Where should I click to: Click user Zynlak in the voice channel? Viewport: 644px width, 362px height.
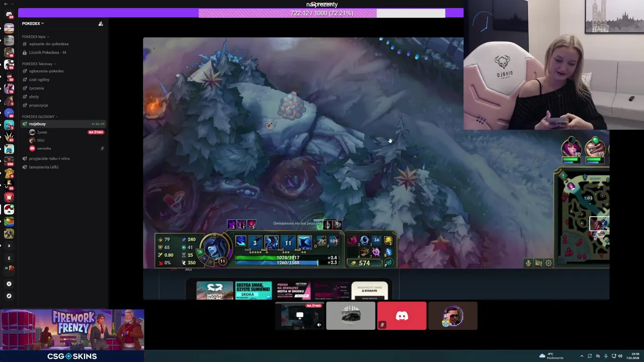pyautogui.click(x=42, y=132)
